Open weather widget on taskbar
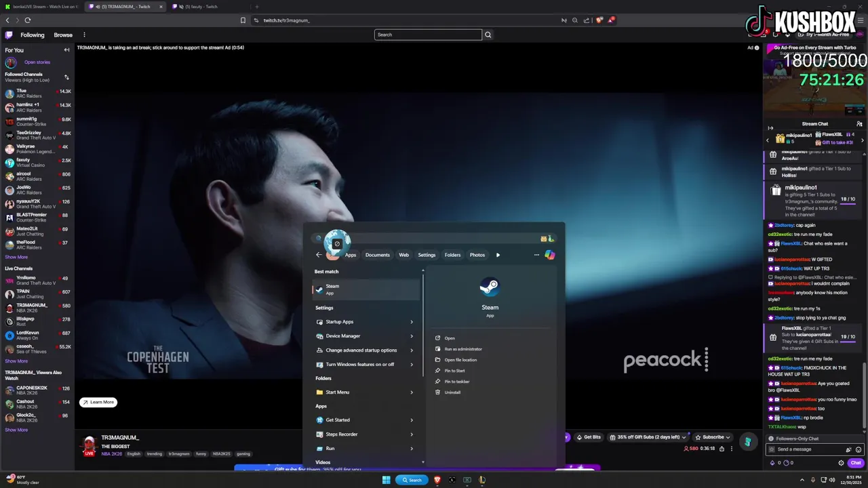Screen dimensions: 868x488 tap(22, 480)
